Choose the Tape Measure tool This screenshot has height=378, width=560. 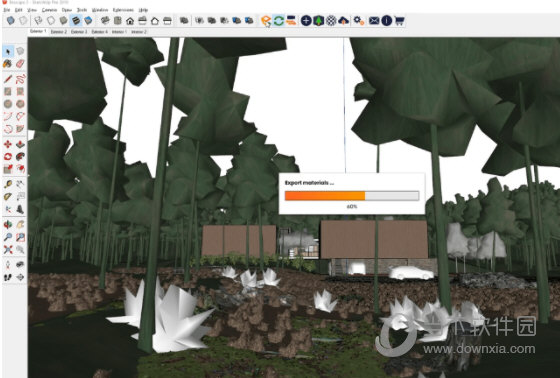(8, 184)
